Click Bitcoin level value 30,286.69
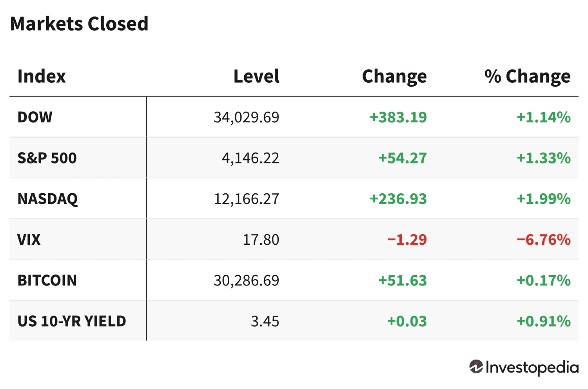The height and width of the screenshot is (389, 588). [246, 280]
